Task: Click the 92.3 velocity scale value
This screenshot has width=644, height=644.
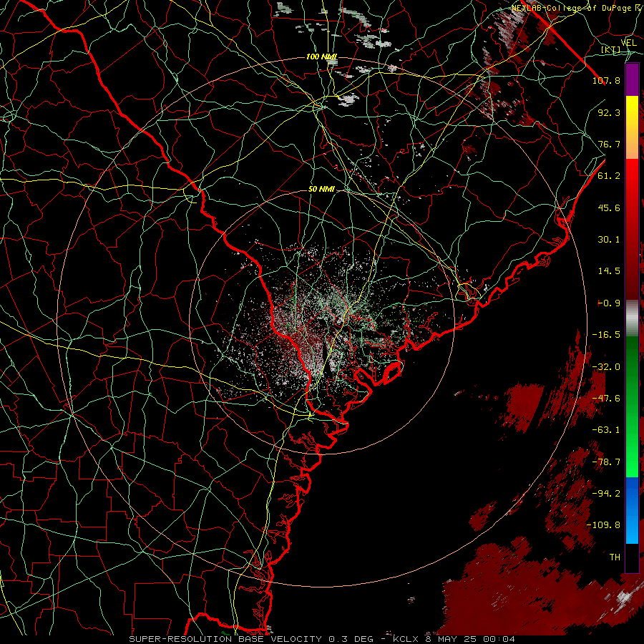Action: (x=609, y=112)
